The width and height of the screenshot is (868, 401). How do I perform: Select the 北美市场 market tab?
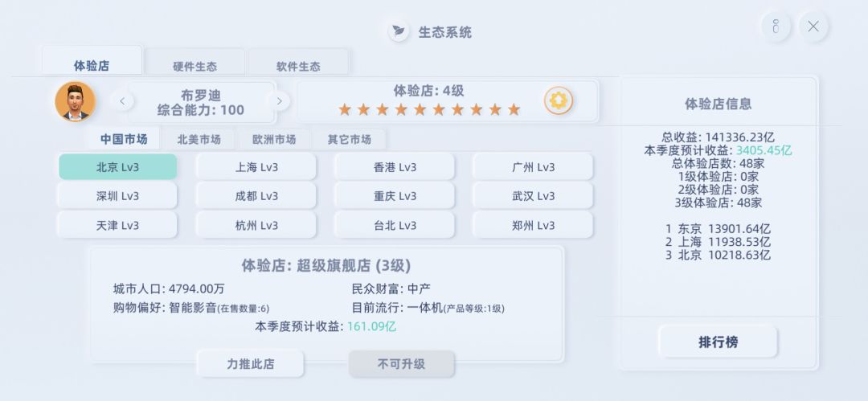tap(199, 139)
